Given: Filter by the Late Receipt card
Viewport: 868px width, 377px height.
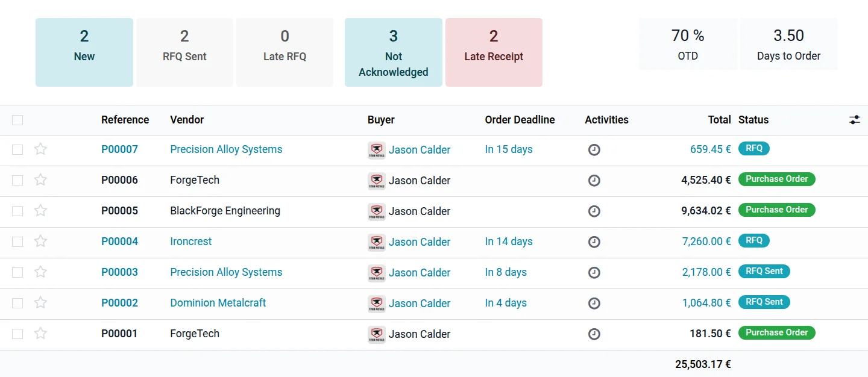Looking at the screenshot, I should tap(494, 52).
